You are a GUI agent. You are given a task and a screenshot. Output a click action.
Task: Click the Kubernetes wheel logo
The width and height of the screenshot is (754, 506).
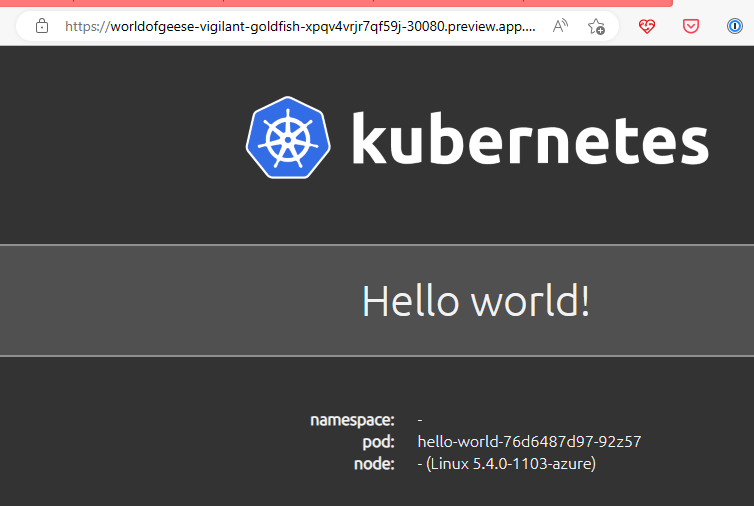tap(288, 138)
